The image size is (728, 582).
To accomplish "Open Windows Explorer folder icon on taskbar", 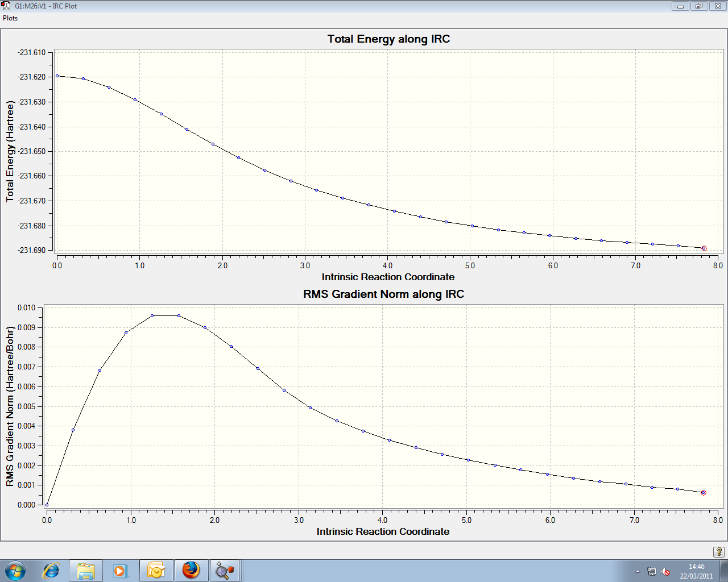I will click(86, 571).
